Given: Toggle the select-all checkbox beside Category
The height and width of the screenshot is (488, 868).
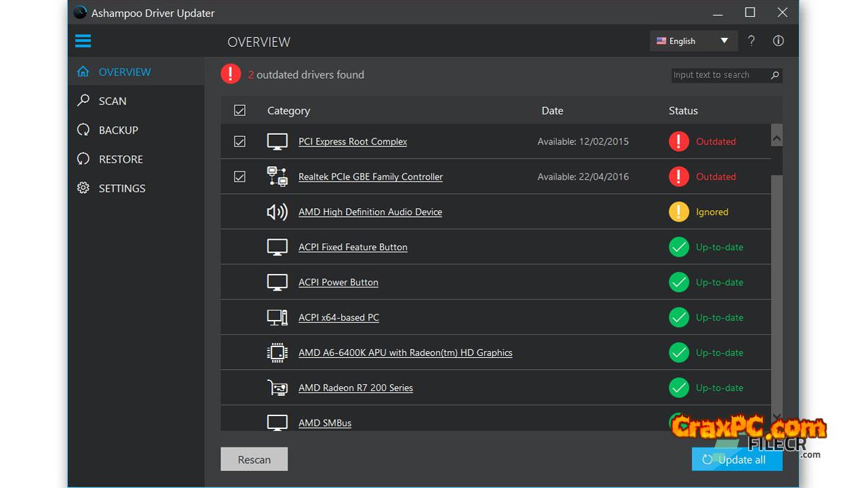Looking at the screenshot, I should coord(239,110).
